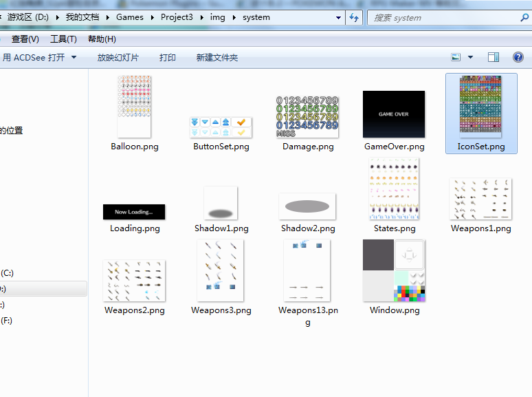Expand the address bar history dropdown

(x=338, y=18)
